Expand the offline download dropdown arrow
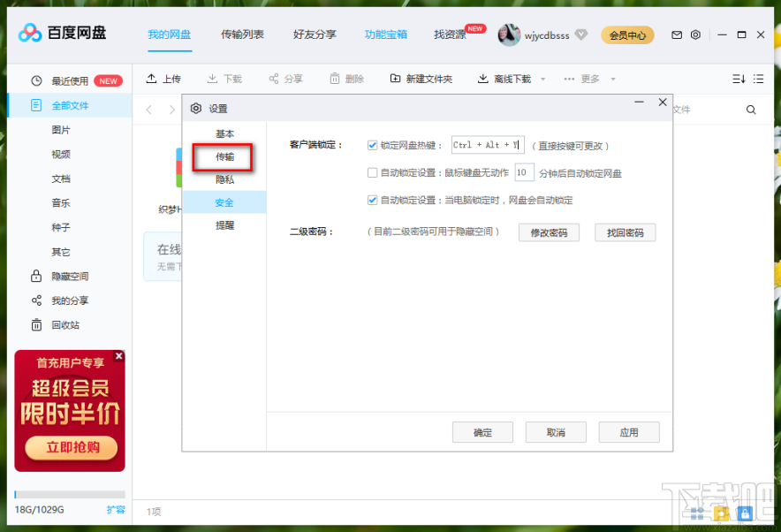781x532 pixels. tap(543, 80)
